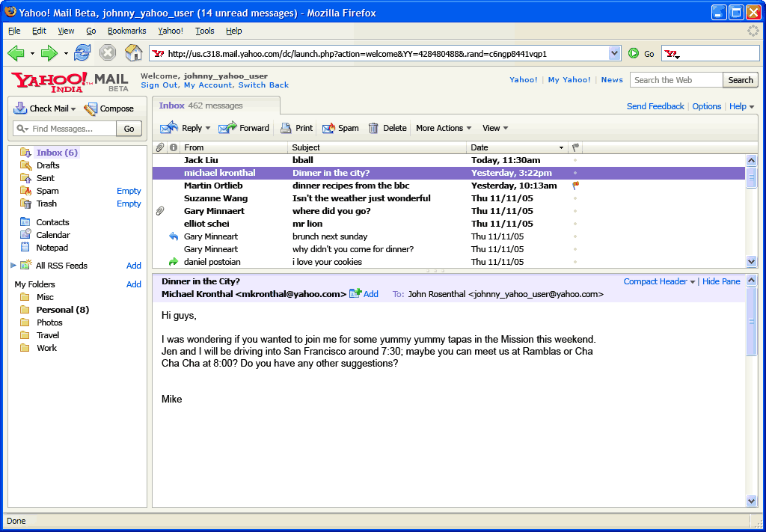
Task: Hide the reading pane
Action: pos(720,281)
